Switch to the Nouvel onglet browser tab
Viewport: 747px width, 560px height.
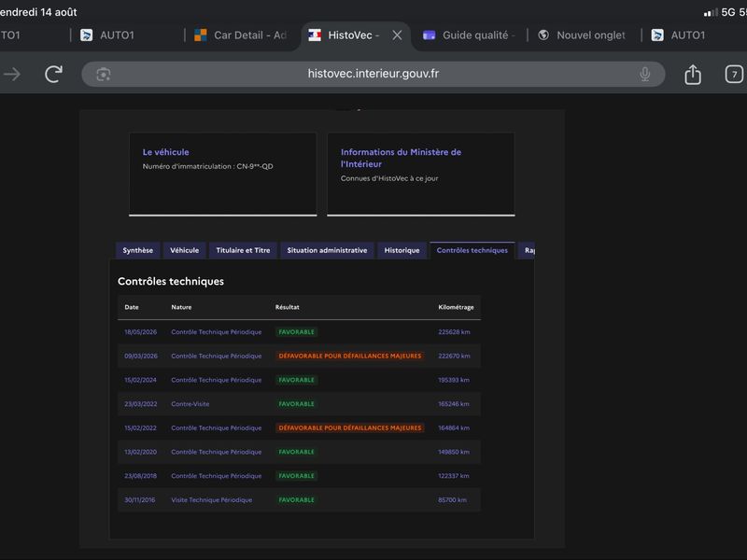click(x=582, y=35)
